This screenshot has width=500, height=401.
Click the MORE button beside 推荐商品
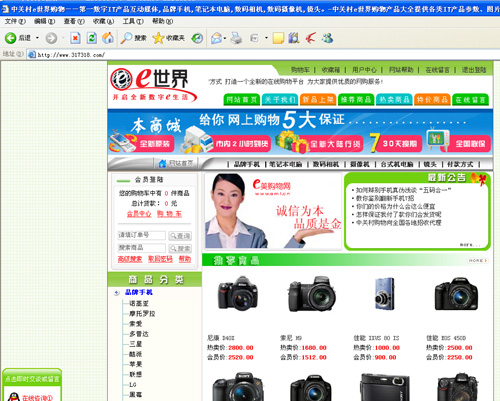pyautogui.click(x=477, y=260)
